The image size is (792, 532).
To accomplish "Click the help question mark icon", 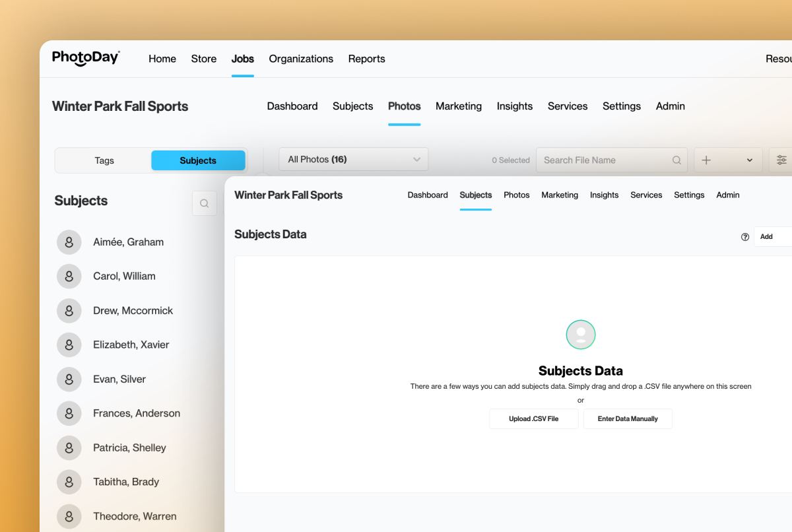I will click(745, 237).
